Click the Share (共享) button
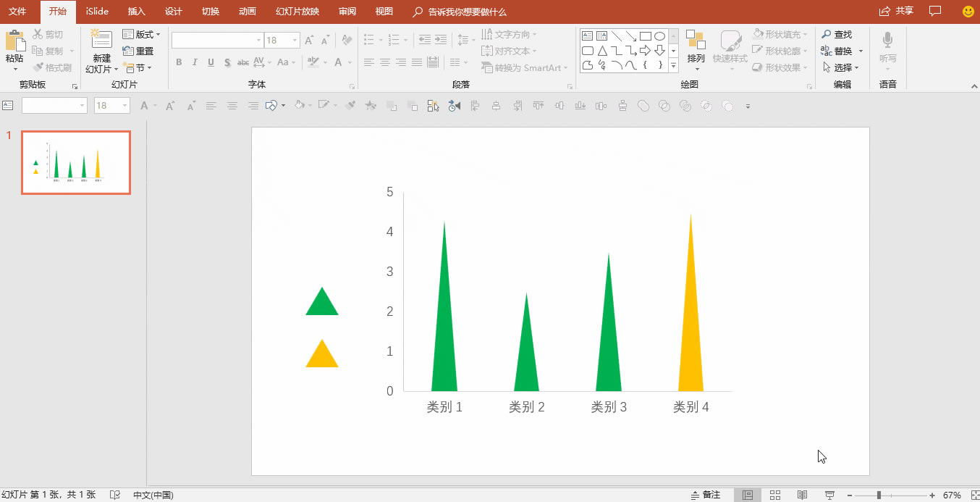This screenshot has height=502, width=980. coord(896,11)
